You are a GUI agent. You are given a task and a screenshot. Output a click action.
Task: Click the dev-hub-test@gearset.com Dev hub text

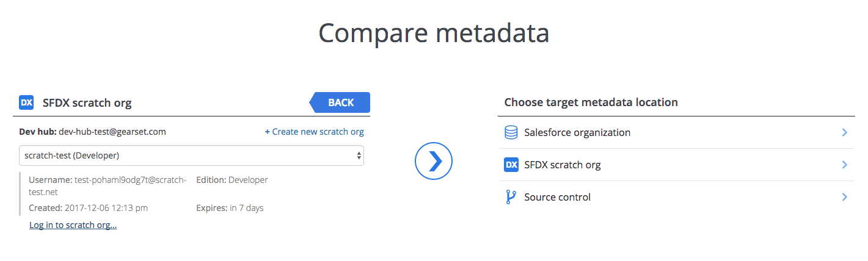tap(112, 132)
